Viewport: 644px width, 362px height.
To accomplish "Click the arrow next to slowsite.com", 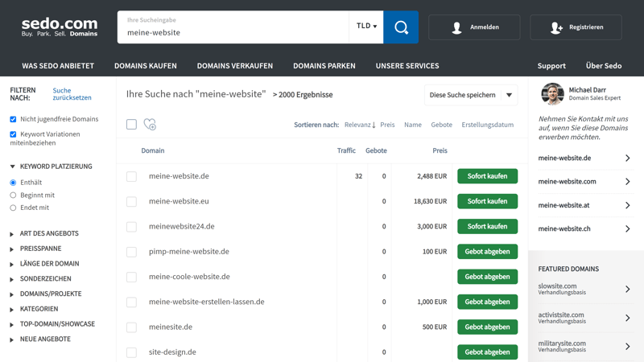I will point(627,289).
